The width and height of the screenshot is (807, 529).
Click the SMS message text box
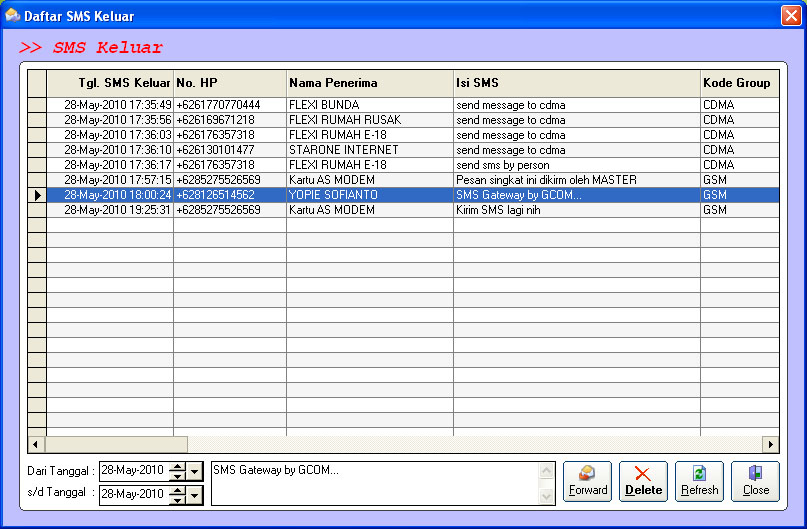[375, 483]
